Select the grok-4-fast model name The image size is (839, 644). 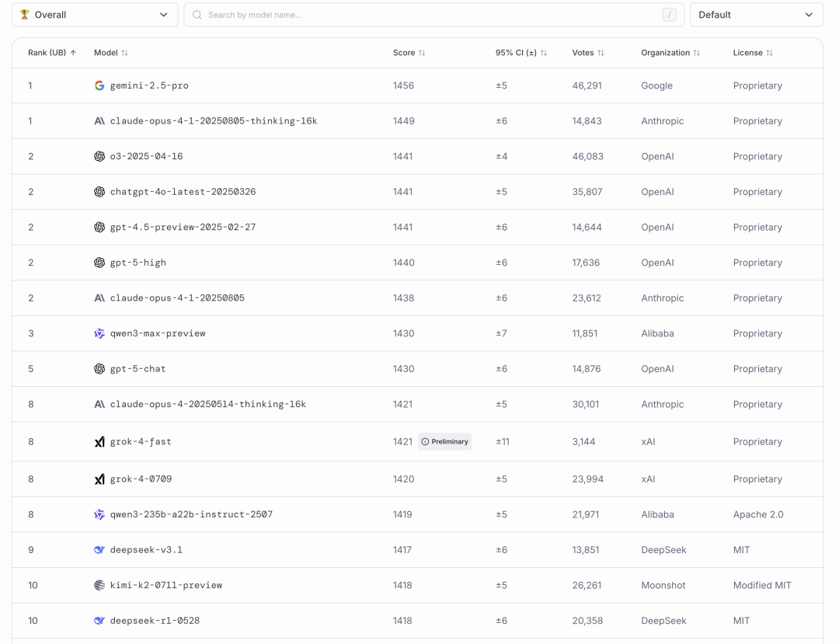141,442
